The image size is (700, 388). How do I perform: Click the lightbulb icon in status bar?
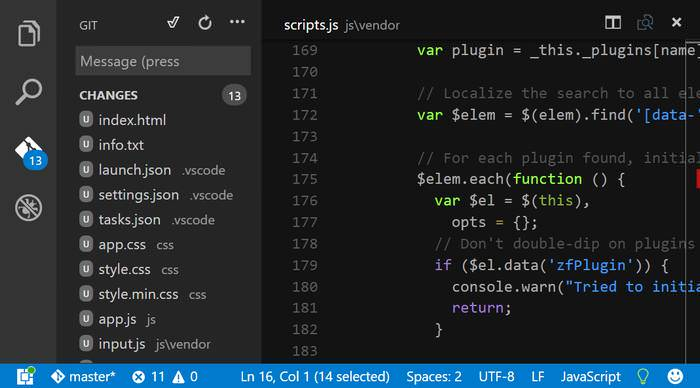coord(643,376)
